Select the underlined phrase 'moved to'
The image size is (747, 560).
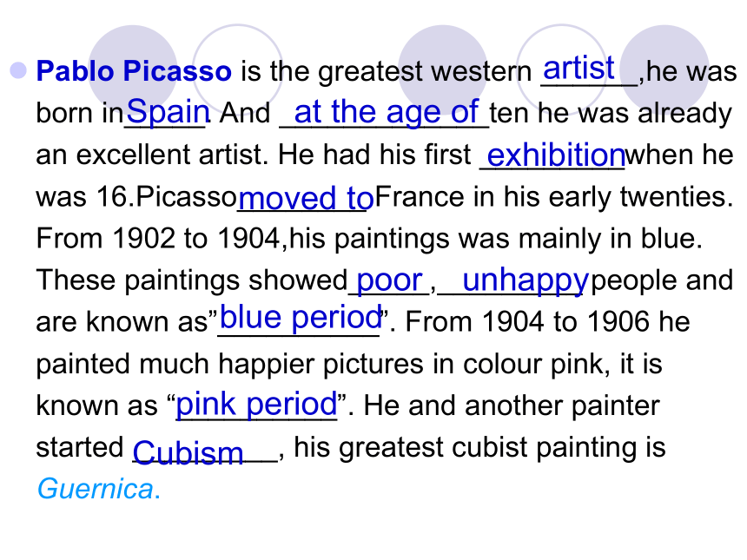pos(306,198)
